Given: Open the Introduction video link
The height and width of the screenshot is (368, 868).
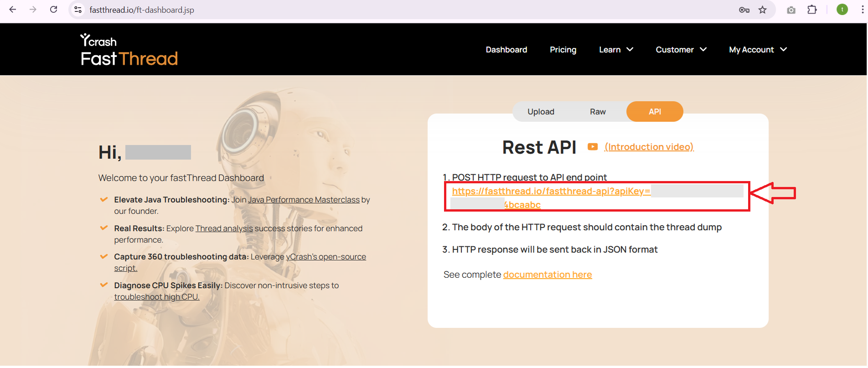Looking at the screenshot, I should [x=649, y=147].
